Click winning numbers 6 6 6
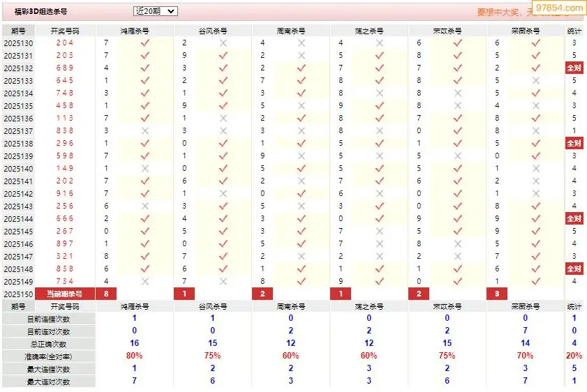The image size is (587, 392). coord(65,218)
